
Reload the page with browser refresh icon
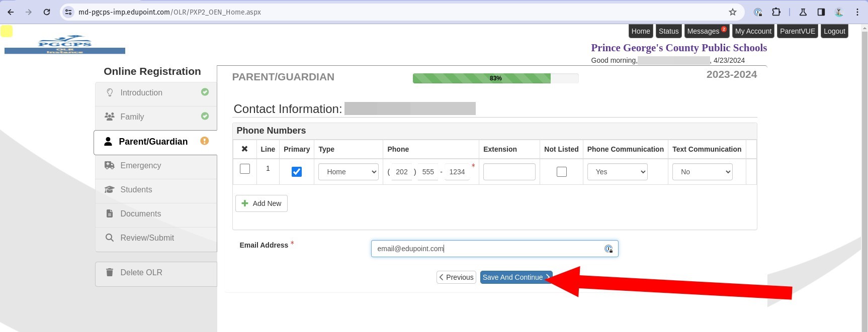click(47, 12)
